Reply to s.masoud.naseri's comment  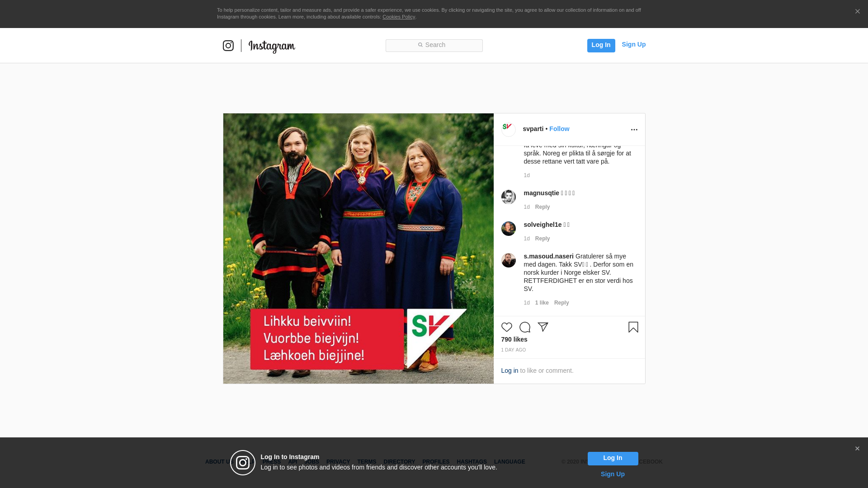point(561,303)
